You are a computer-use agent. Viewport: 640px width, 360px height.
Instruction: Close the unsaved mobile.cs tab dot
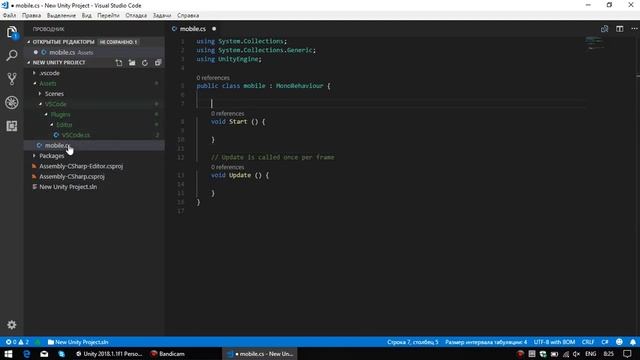click(x=214, y=29)
